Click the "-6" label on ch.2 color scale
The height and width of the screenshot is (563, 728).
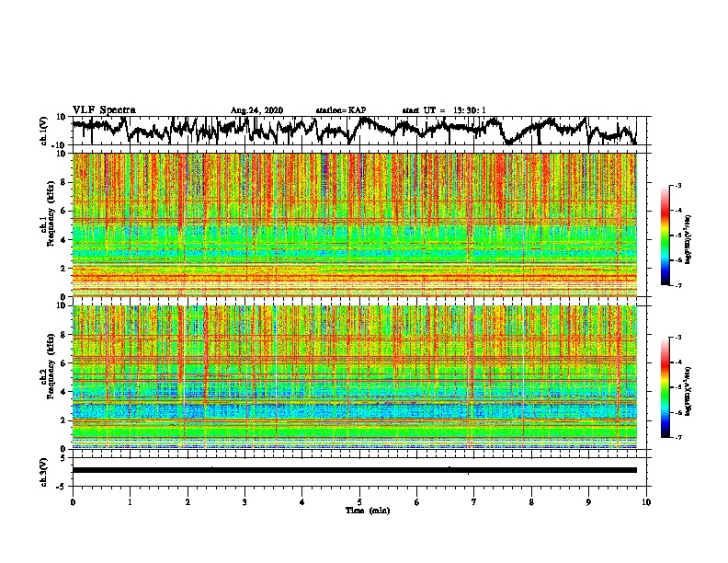[678, 412]
